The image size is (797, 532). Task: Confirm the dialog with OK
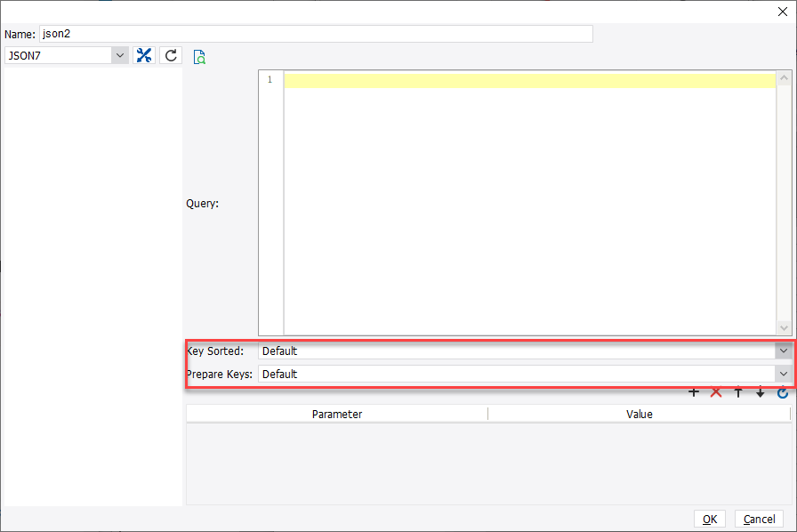tap(710, 519)
